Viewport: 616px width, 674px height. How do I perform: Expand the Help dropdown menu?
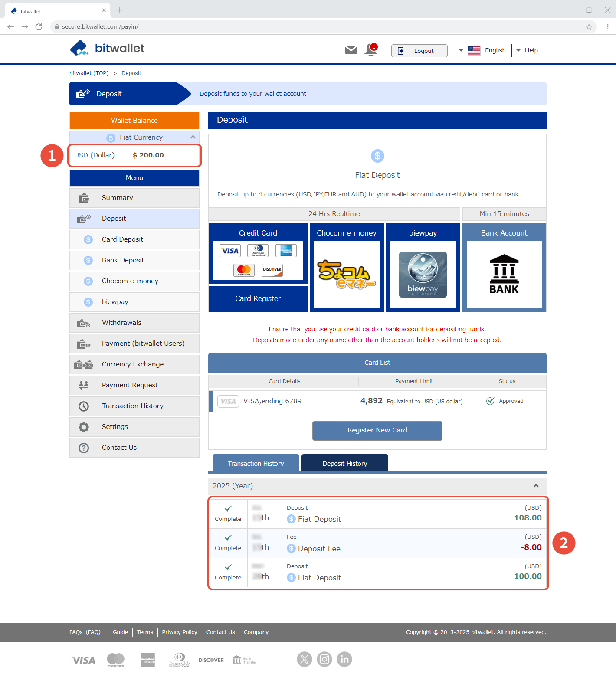pyautogui.click(x=527, y=50)
